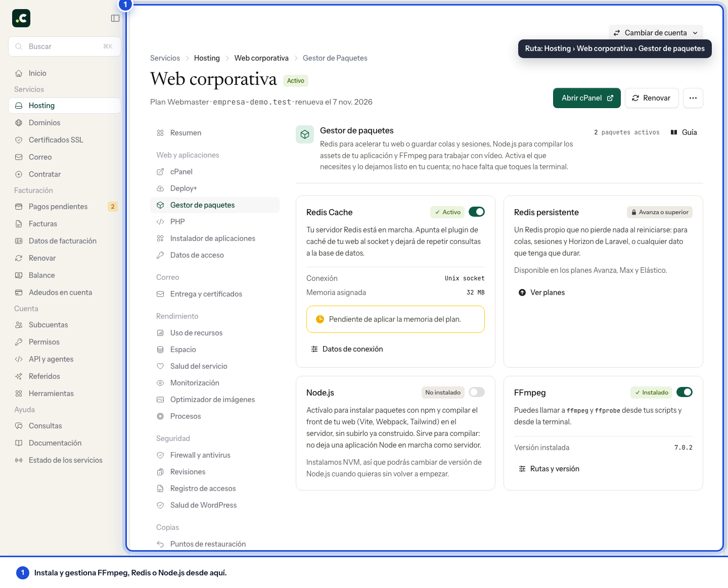Open Pagos pendientes with the 2 badge
This screenshot has height=588, width=728.
[x=65, y=207]
